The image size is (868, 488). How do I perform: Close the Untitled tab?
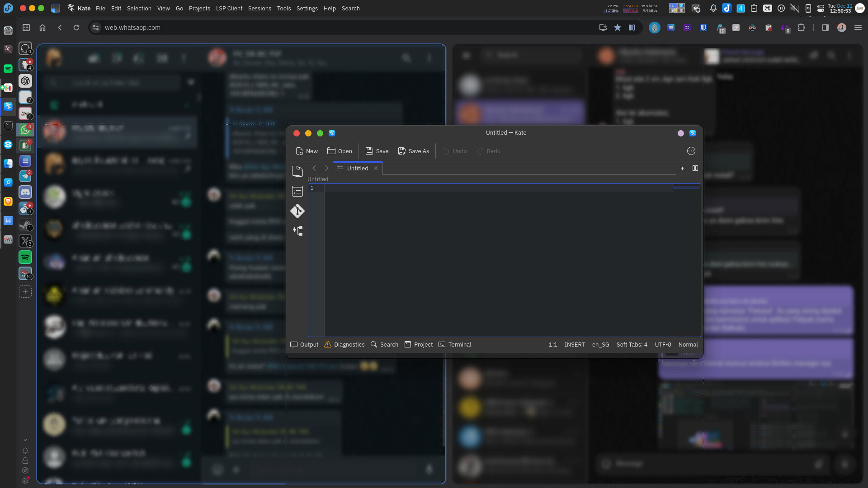(376, 168)
